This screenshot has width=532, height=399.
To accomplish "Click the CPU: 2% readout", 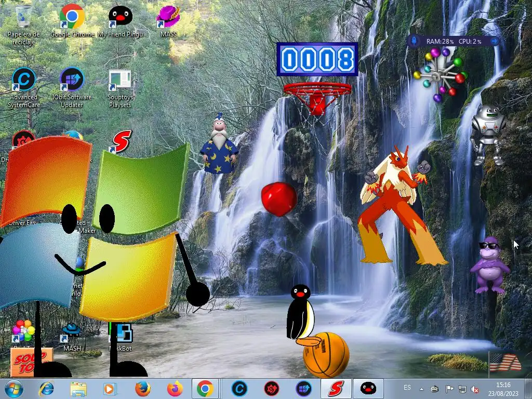I will [470, 42].
